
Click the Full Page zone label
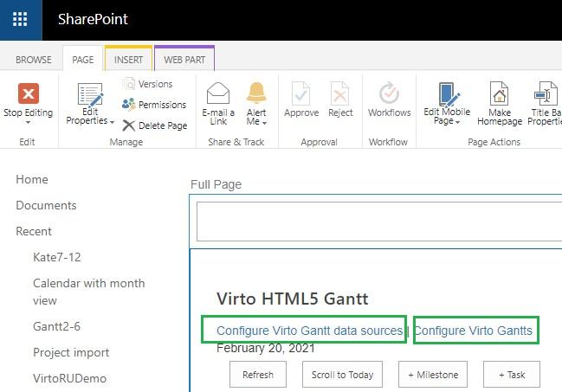(x=216, y=184)
